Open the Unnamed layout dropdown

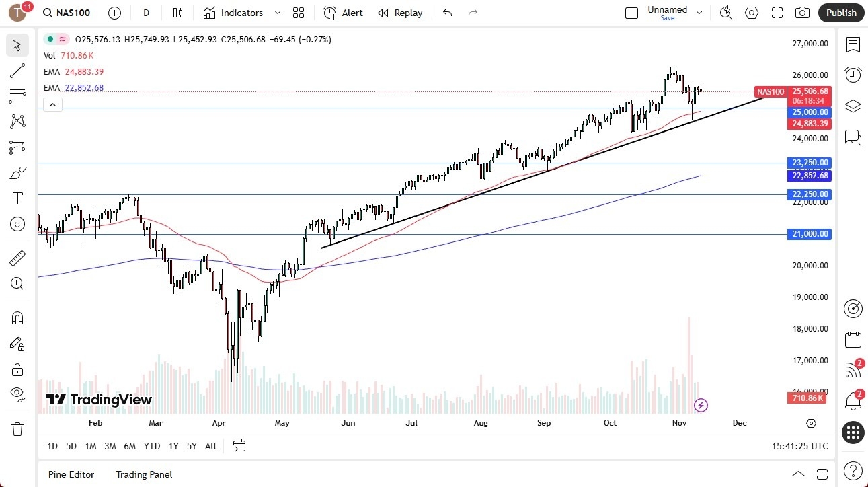click(x=699, y=11)
